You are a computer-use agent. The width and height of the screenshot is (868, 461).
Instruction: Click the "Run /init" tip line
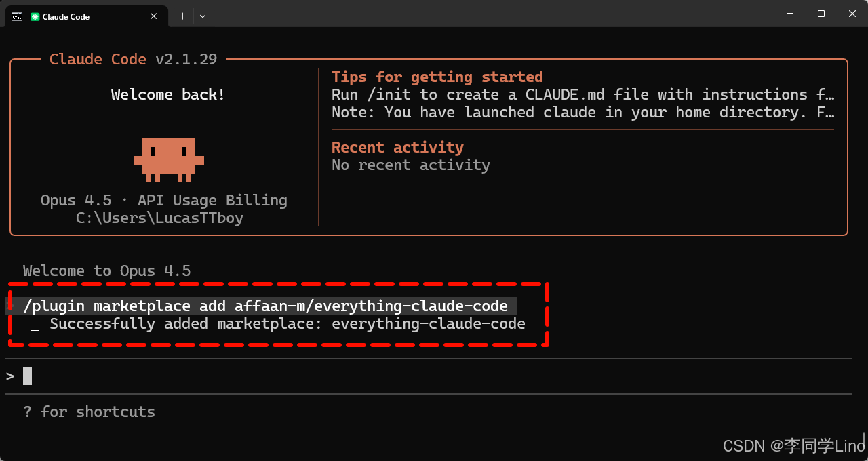coord(583,94)
